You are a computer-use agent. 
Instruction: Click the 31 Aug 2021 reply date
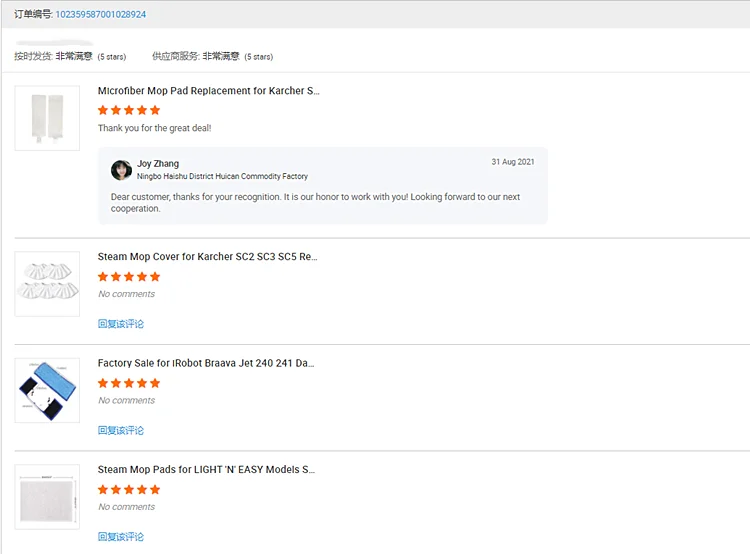(x=513, y=162)
